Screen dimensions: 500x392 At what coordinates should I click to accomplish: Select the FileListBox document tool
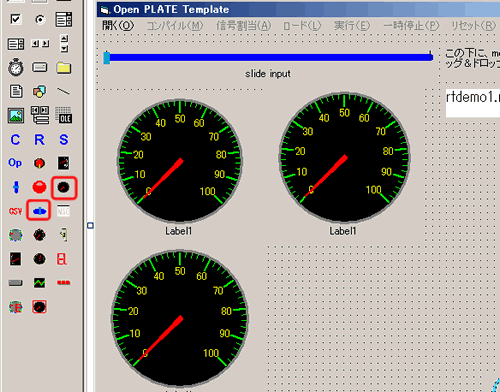16,91
